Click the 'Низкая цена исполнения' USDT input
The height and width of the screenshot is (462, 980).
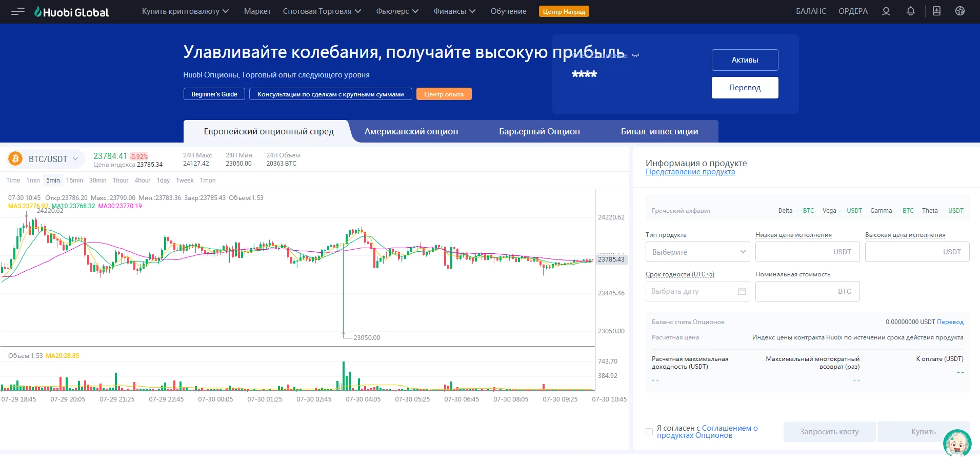click(807, 252)
